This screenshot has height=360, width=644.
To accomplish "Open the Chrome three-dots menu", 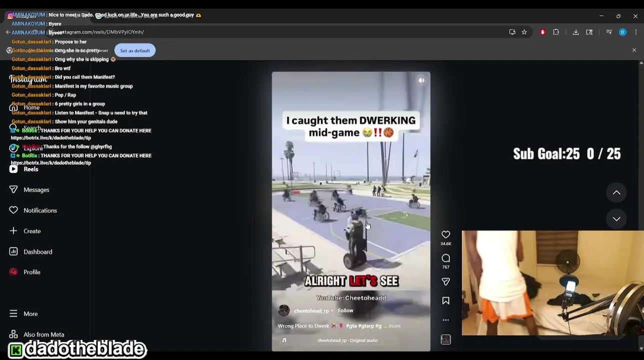I will pyautogui.click(x=635, y=32).
